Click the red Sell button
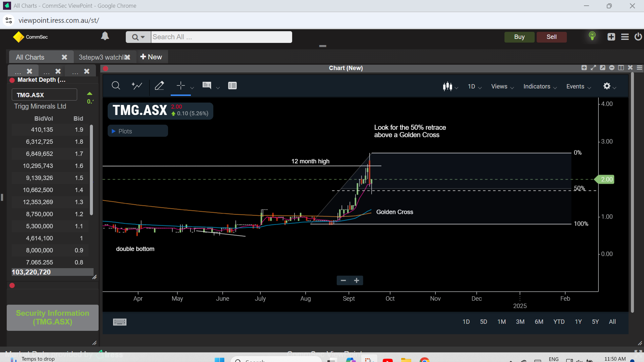Viewport: 644px width, 362px height. point(551,37)
